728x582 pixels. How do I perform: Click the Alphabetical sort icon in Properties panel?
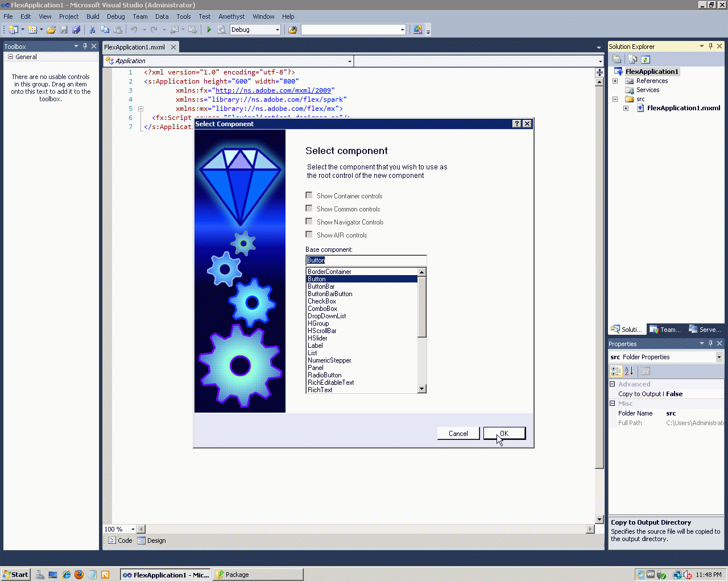628,371
